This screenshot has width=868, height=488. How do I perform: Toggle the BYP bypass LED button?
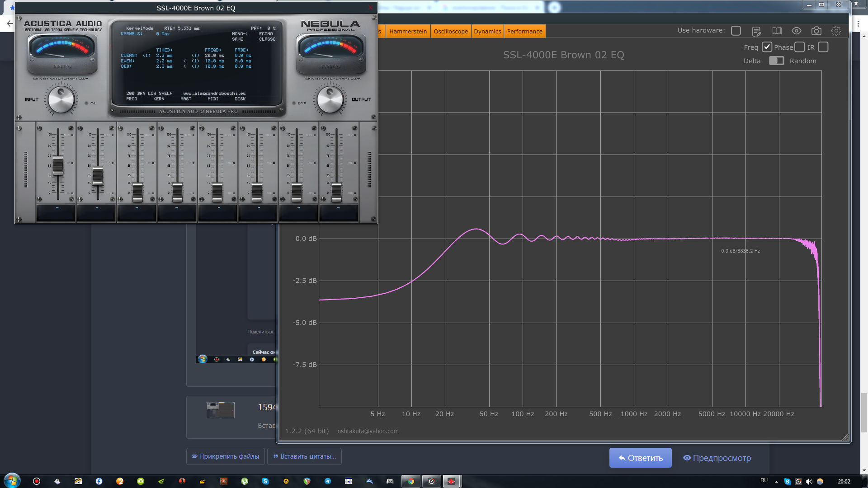294,103
